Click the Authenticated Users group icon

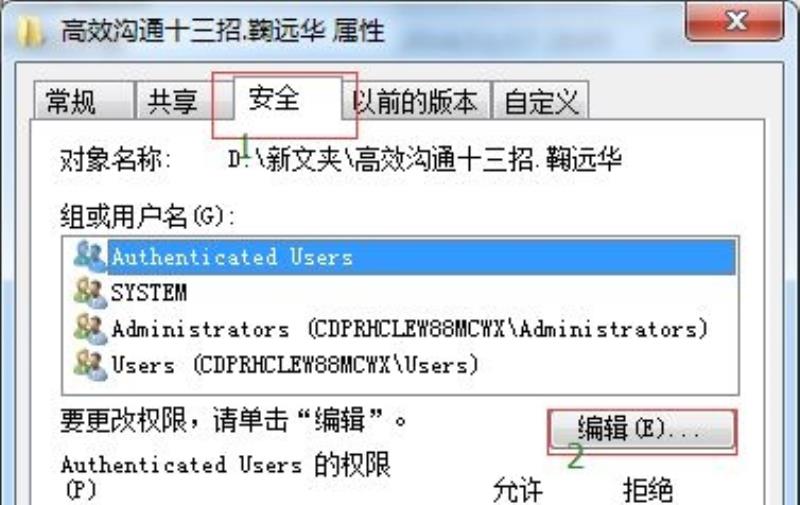[x=90, y=256]
